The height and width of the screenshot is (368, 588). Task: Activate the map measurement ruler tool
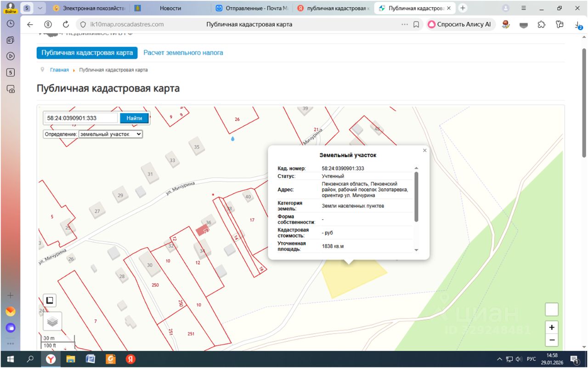pyautogui.click(x=50, y=300)
